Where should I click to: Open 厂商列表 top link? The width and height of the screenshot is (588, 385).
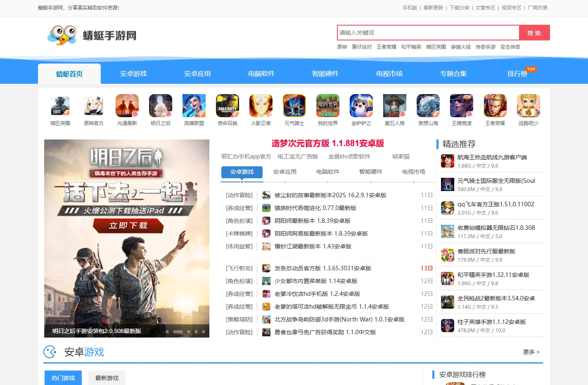538,8
